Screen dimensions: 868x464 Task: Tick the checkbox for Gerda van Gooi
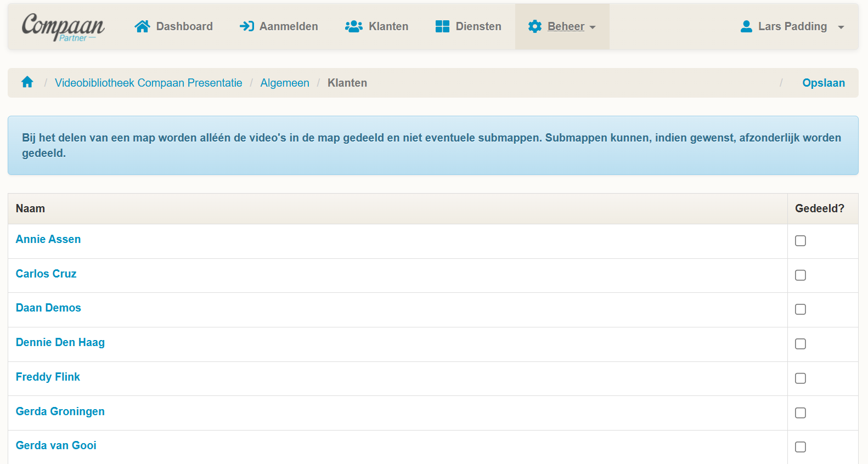pyautogui.click(x=801, y=447)
